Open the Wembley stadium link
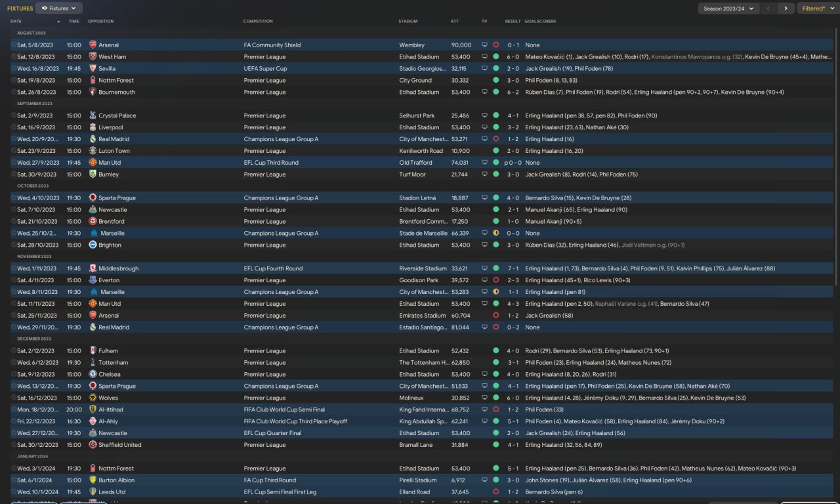840x504 pixels. point(411,45)
